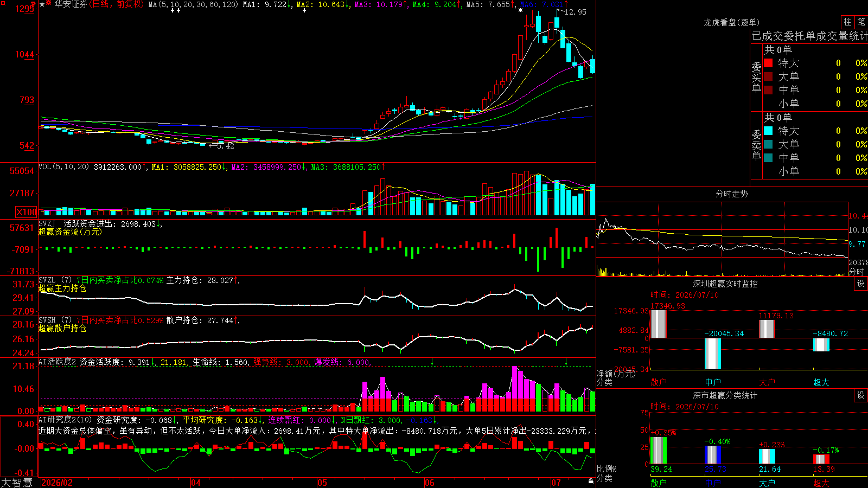Click the 深圳超赢实时监控 panel title
This screenshot has height=488, width=868.
tap(725, 284)
